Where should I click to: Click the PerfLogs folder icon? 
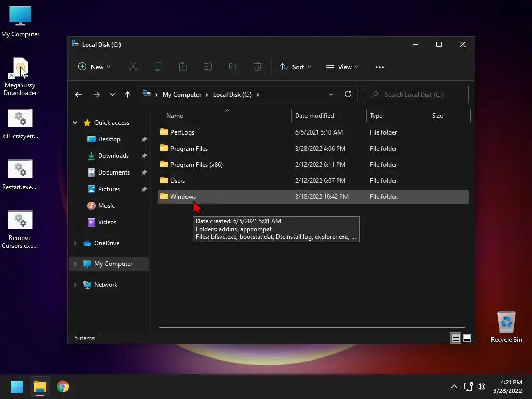[x=164, y=132]
